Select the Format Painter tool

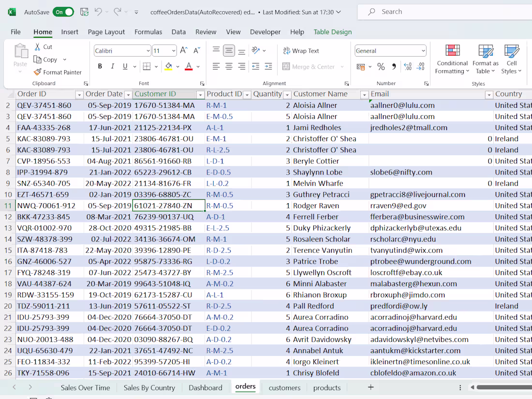[x=58, y=72]
